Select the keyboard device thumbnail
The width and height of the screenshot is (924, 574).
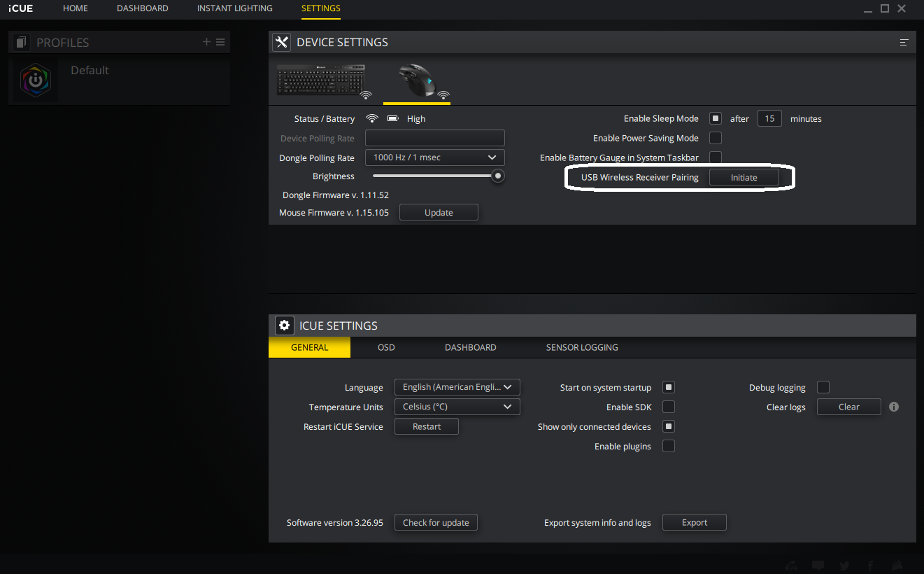pos(322,80)
